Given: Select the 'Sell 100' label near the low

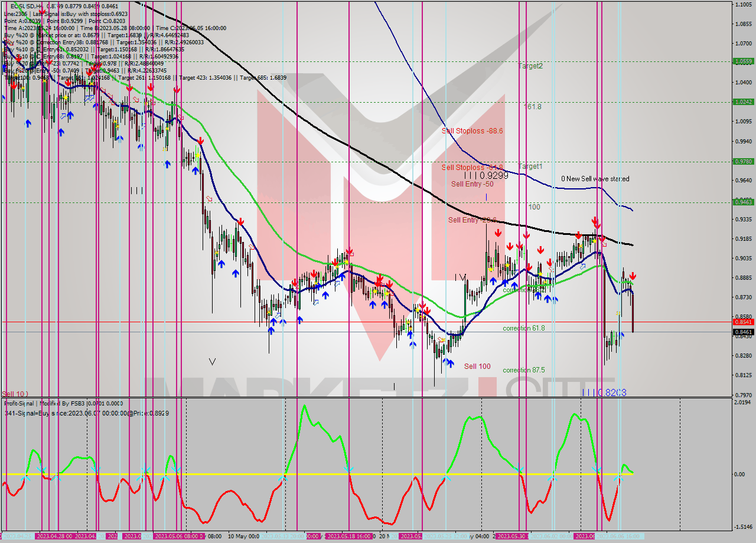Looking at the screenshot, I should [477, 367].
